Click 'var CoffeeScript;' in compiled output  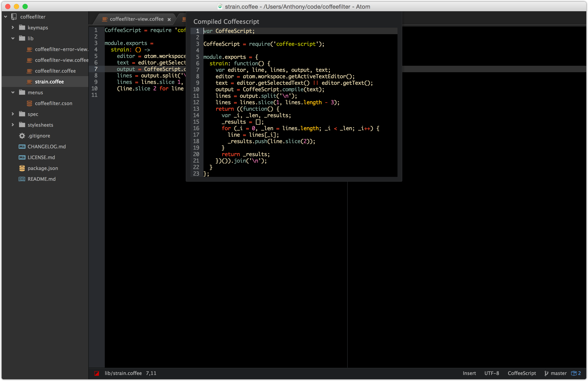pos(229,31)
